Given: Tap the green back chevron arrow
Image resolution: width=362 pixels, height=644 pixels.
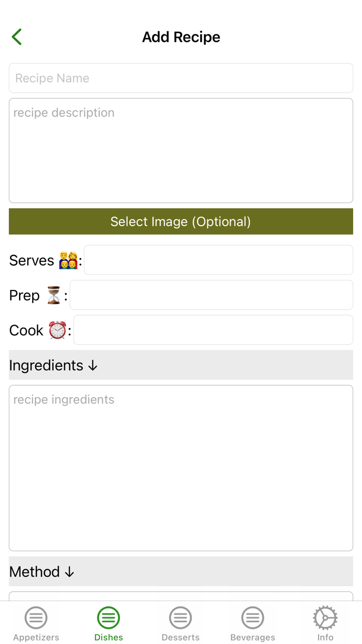Looking at the screenshot, I should (x=16, y=37).
